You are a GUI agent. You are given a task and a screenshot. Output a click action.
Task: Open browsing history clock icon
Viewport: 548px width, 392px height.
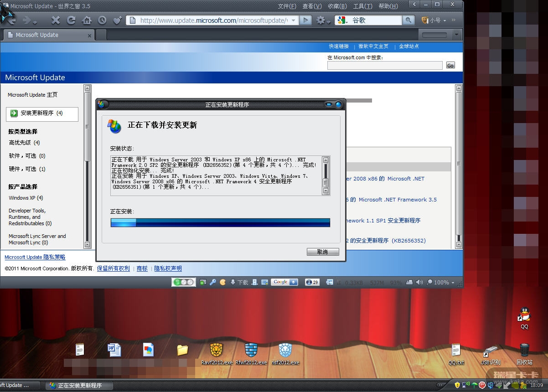click(x=102, y=20)
